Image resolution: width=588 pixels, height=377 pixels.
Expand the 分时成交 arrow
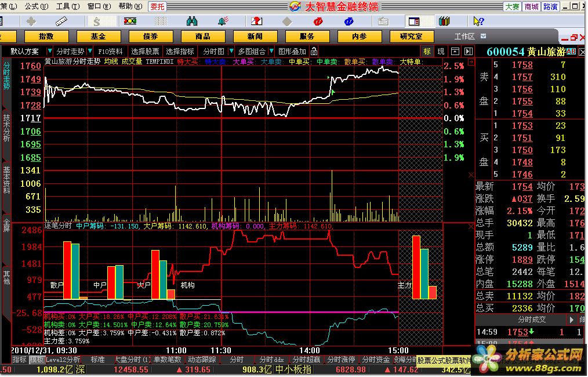tap(571, 320)
